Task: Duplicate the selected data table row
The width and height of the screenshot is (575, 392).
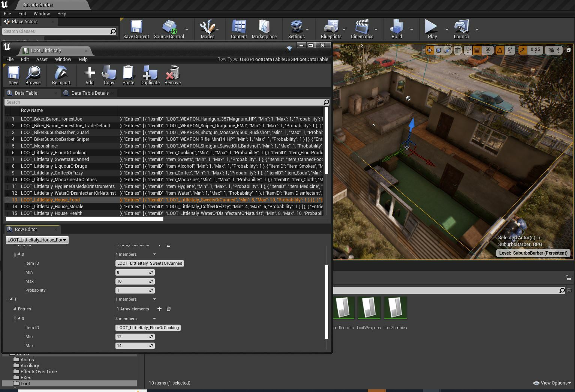Action: [150, 75]
